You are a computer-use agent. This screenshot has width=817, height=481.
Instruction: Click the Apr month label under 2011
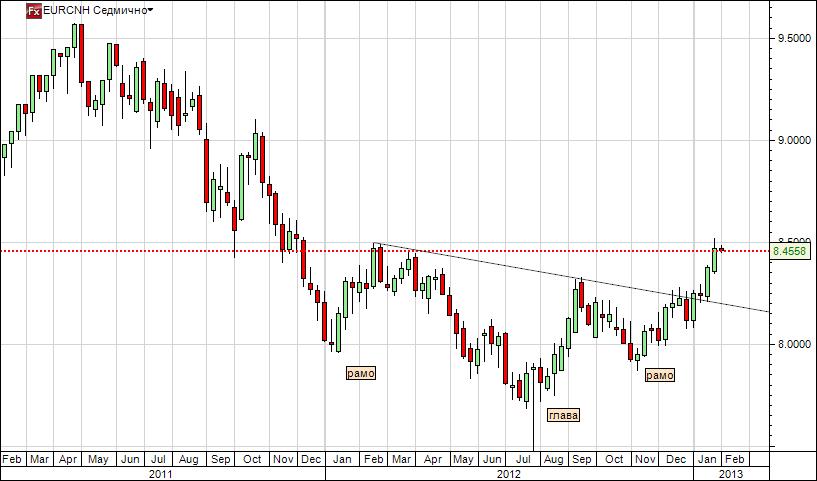pyautogui.click(x=68, y=459)
